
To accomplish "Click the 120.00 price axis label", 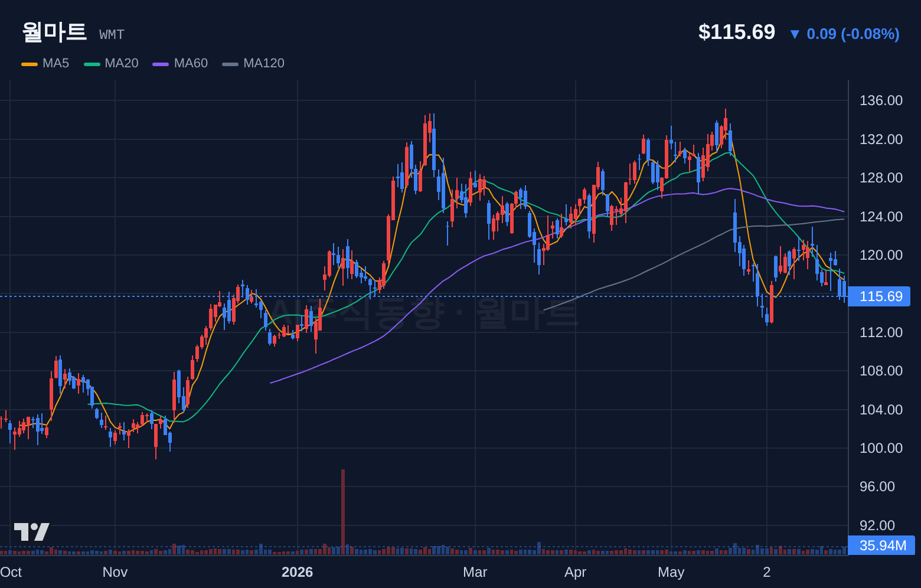I will (x=881, y=255).
